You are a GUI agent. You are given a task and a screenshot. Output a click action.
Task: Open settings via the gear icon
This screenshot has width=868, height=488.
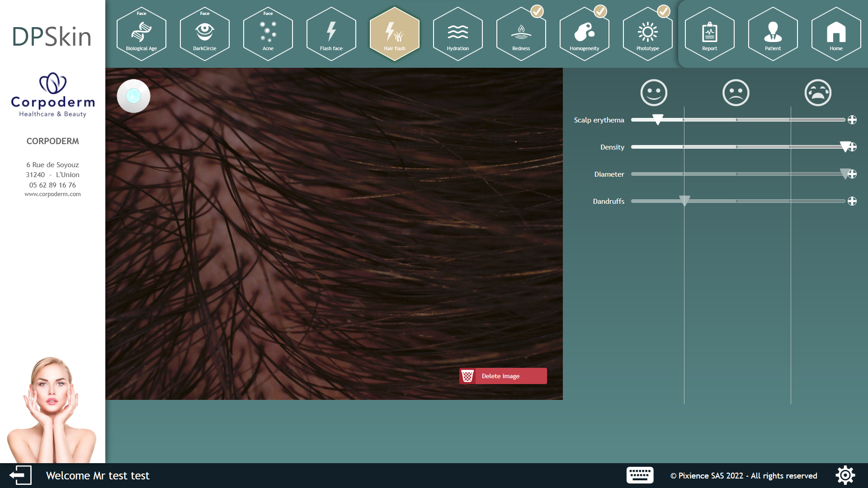(845, 475)
